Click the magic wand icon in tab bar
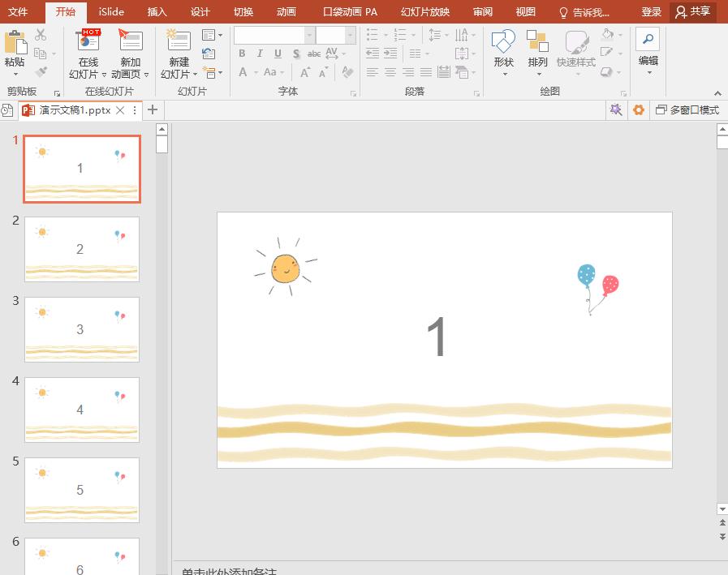The height and width of the screenshot is (575, 728). coord(616,110)
